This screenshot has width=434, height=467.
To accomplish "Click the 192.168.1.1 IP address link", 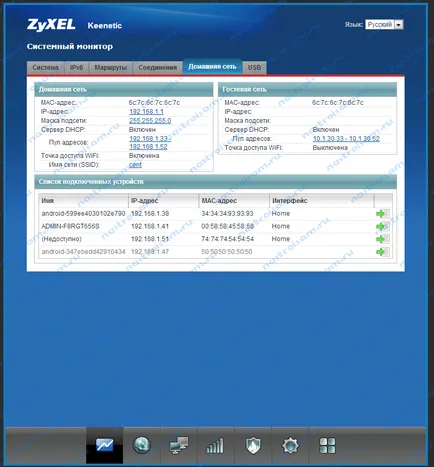I will click(x=146, y=112).
